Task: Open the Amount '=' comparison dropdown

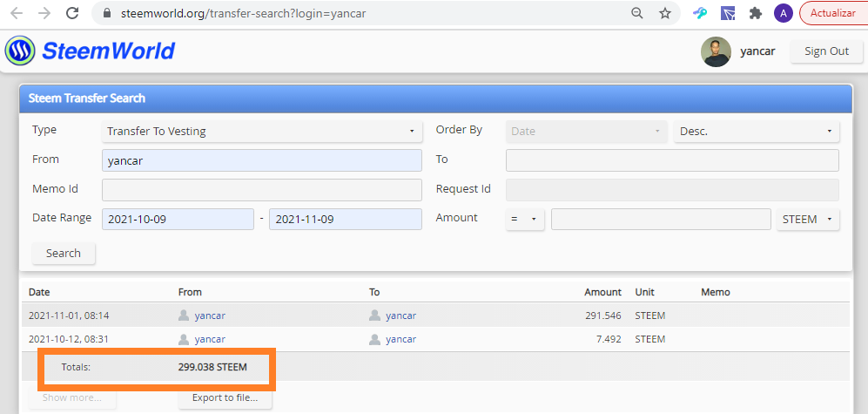Action: [525, 219]
